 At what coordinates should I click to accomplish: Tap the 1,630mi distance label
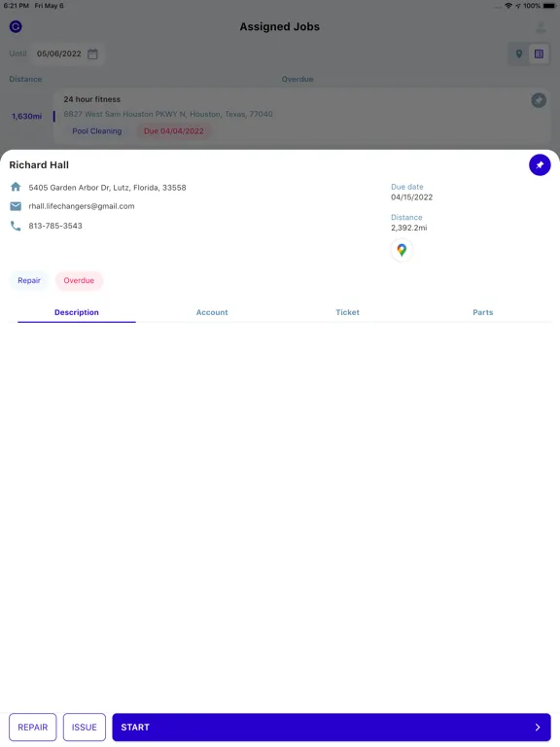(27, 117)
